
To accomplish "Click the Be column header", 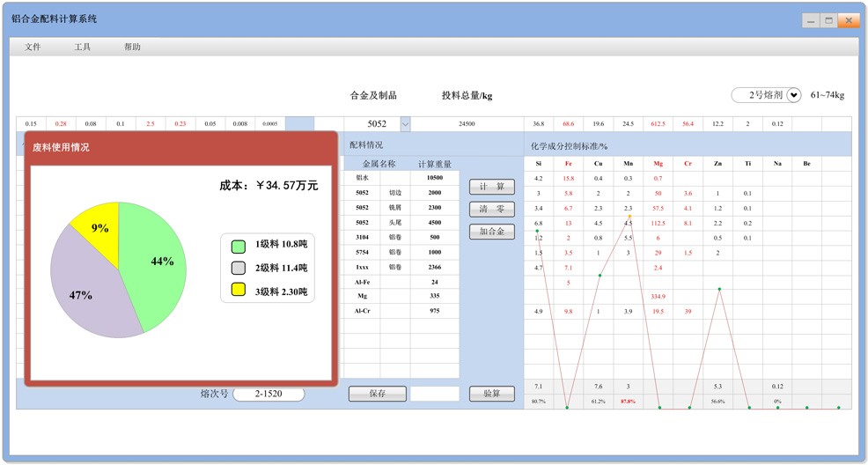I will pyautogui.click(x=806, y=164).
